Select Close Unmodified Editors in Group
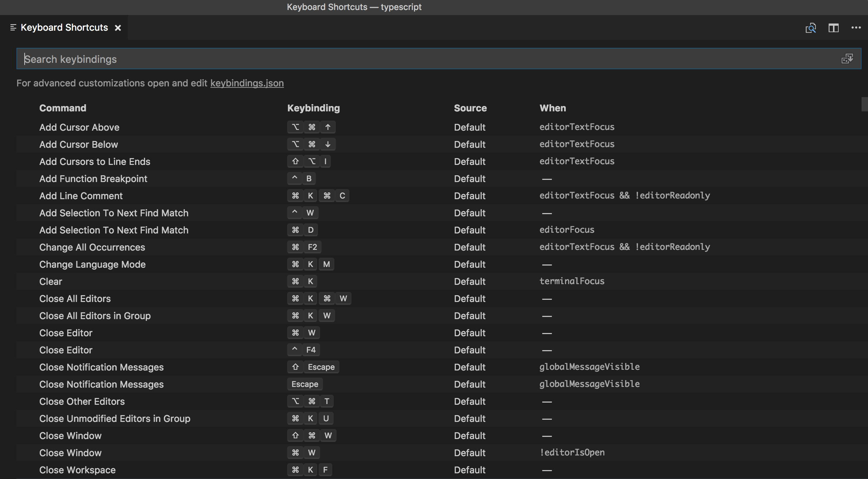Screen dimensions: 868x479 (x=115, y=418)
